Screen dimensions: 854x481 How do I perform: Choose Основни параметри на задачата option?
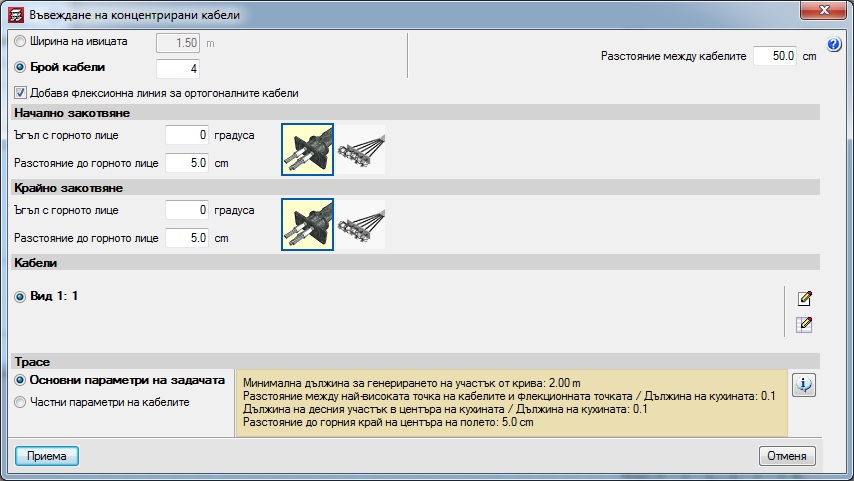[x=20, y=380]
